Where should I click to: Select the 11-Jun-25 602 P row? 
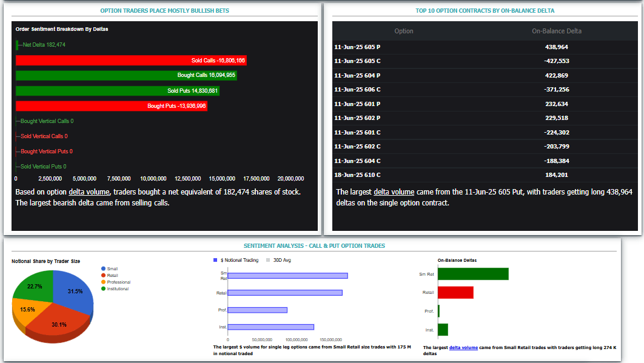485,118
